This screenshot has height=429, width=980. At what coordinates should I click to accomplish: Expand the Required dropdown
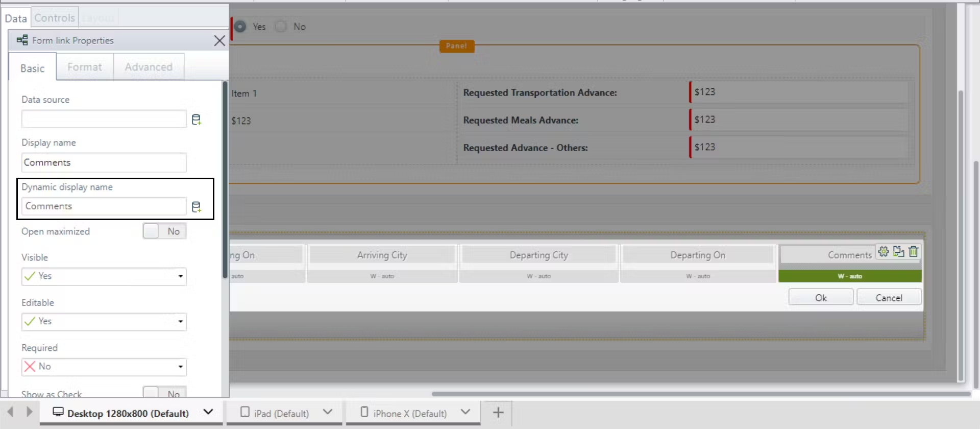[x=104, y=367]
